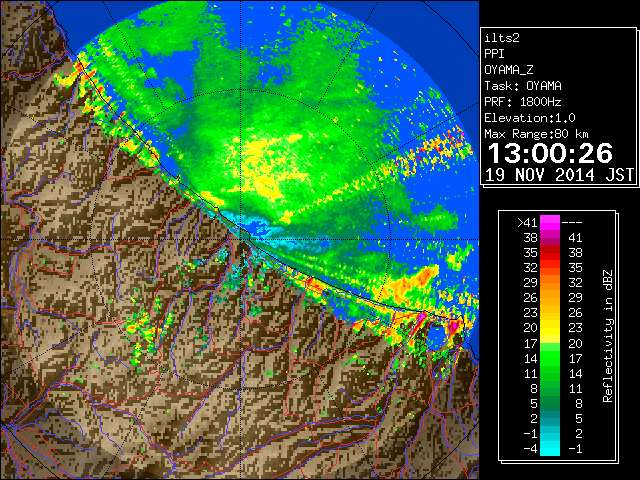This screenshot has width=640, height=480.
Task: Select the '---' legend label
Action: click(x=572, y=223)
